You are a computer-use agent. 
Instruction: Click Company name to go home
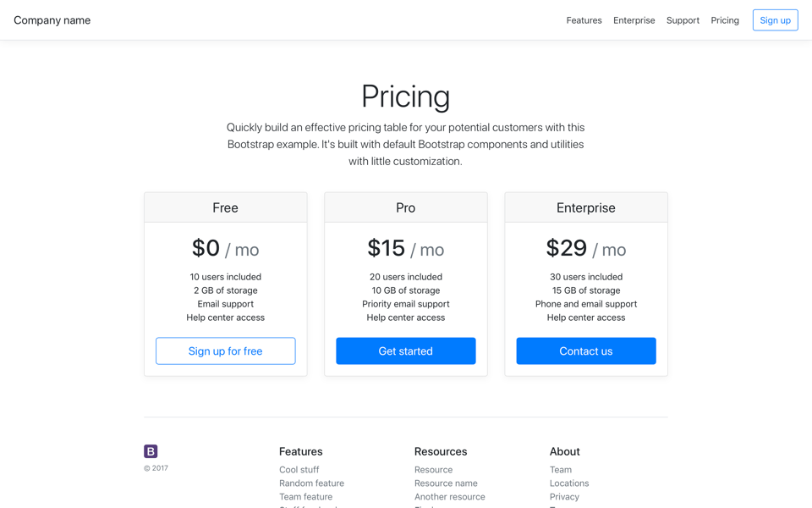(x=52, y=19)
